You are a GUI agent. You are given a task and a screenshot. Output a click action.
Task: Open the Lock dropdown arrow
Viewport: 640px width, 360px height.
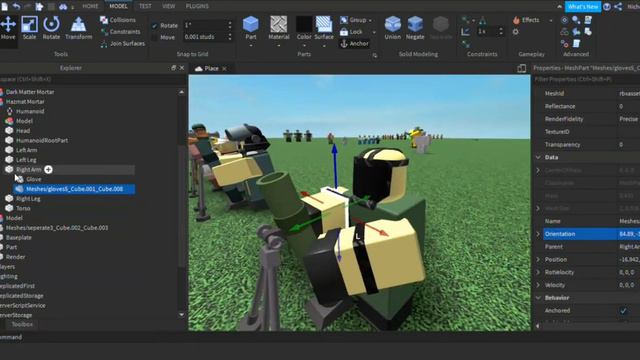click(x=373, y=32)
